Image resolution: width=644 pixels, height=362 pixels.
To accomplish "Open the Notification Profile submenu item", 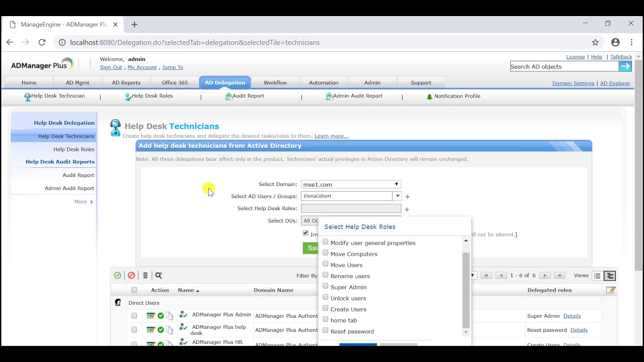I will (453, 96).
